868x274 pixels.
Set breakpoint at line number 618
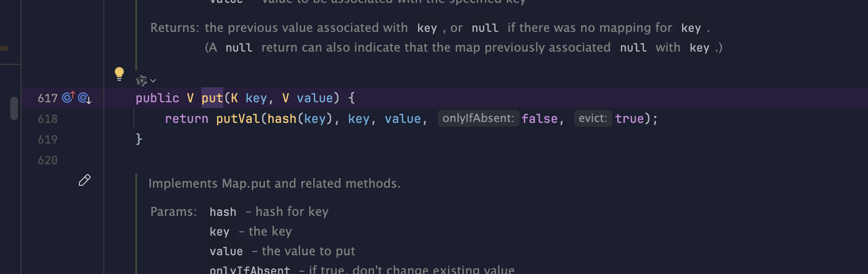pyautogui.click(x=47, y=119)
